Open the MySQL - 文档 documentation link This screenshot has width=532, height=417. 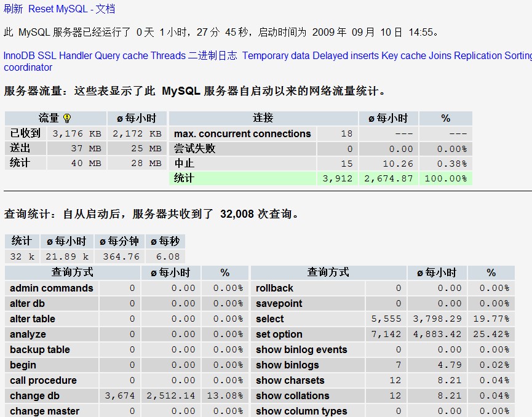pyautogui.click(x=85, y=9)
